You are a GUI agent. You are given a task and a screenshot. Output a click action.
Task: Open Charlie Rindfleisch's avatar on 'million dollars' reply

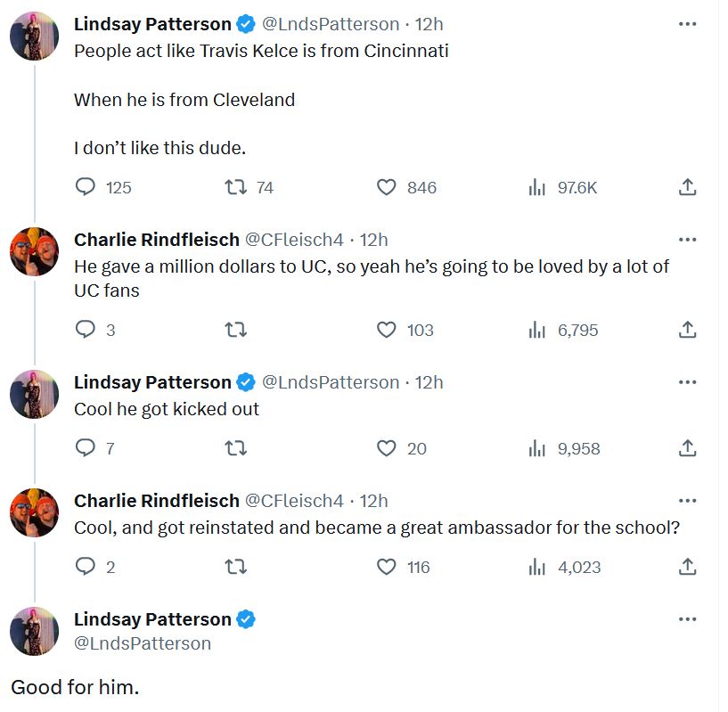pos(35,251)
